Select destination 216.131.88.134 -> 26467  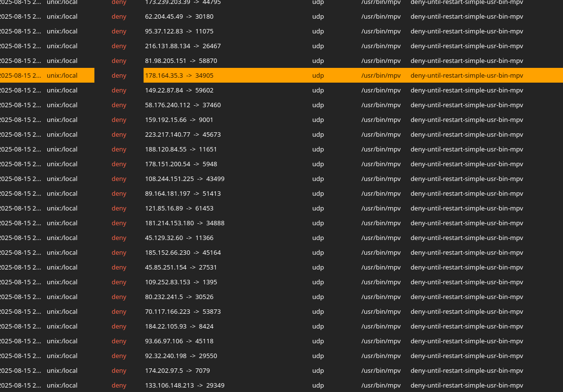click(x=183, y=46)
